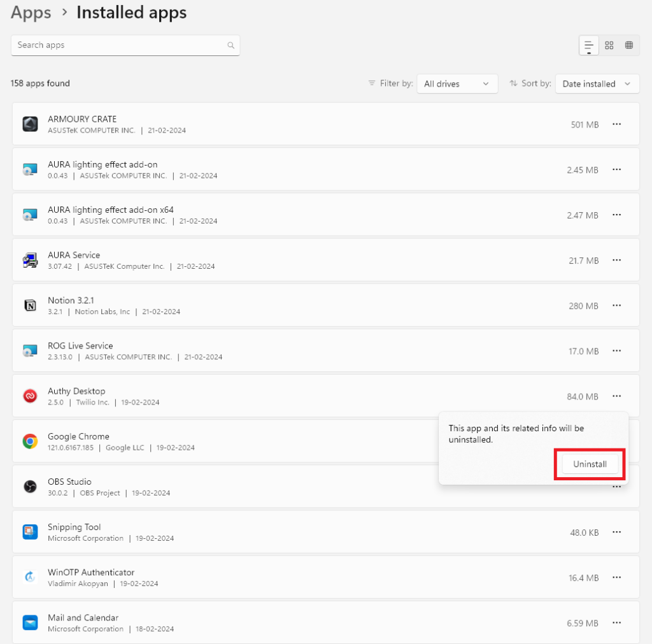Click the Vladimir Akopyan publisher text
652x644 pixels.
[78, 583]
